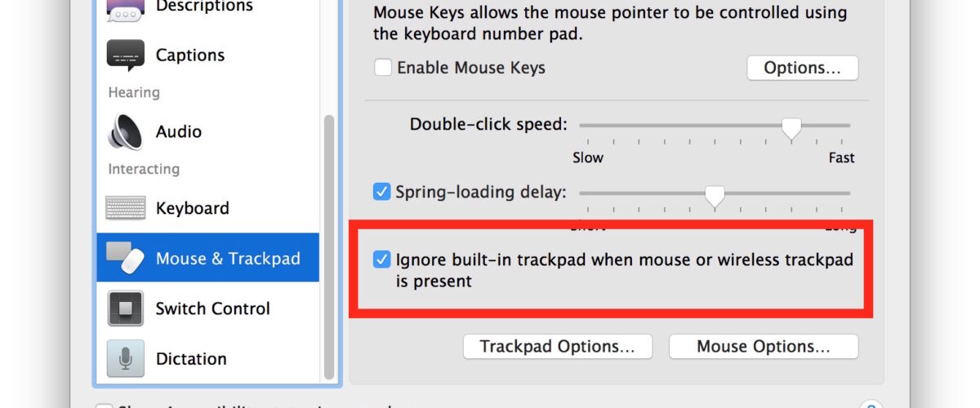Click the Dictation microphone icon

[x=125, y=359]
